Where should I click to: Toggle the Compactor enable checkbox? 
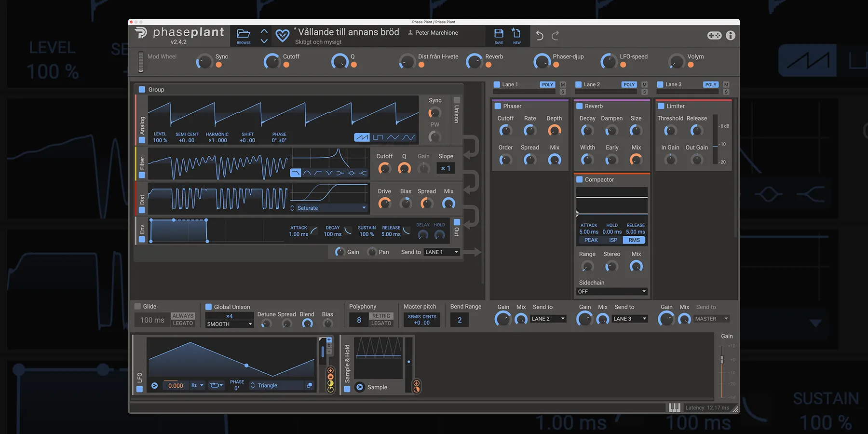[580, 179]
